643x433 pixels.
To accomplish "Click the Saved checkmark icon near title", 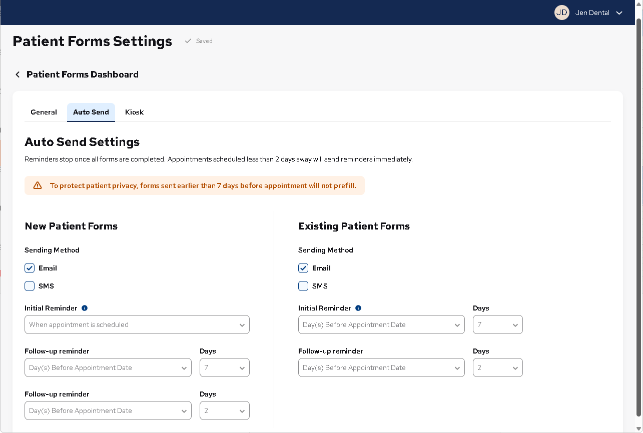I will click(x=187, y=41).
